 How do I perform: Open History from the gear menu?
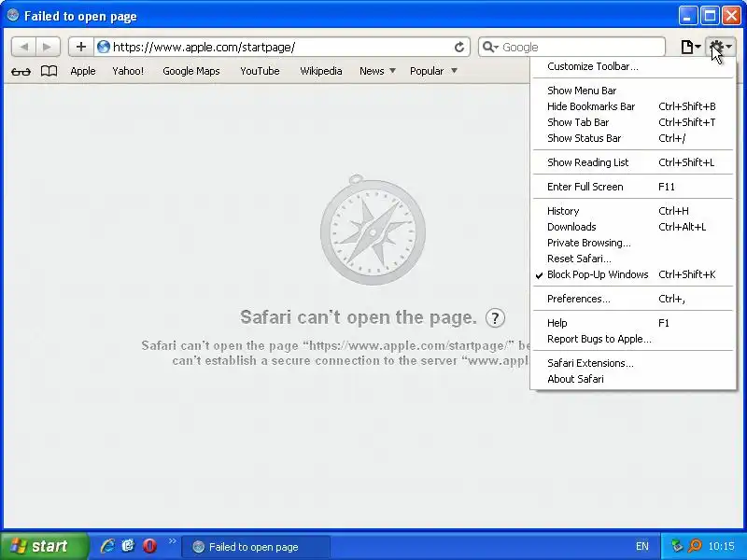pos(633,211)
